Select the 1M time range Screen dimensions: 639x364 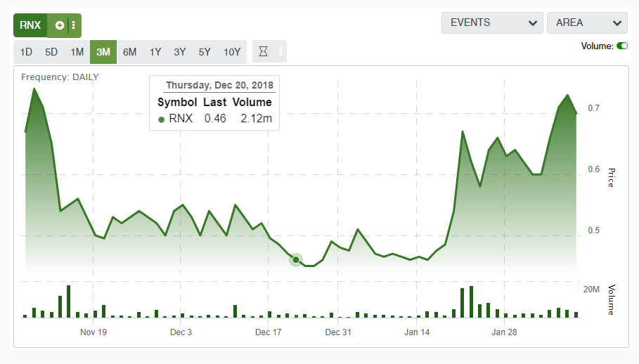pyautogui.click(x=77, y=52)
